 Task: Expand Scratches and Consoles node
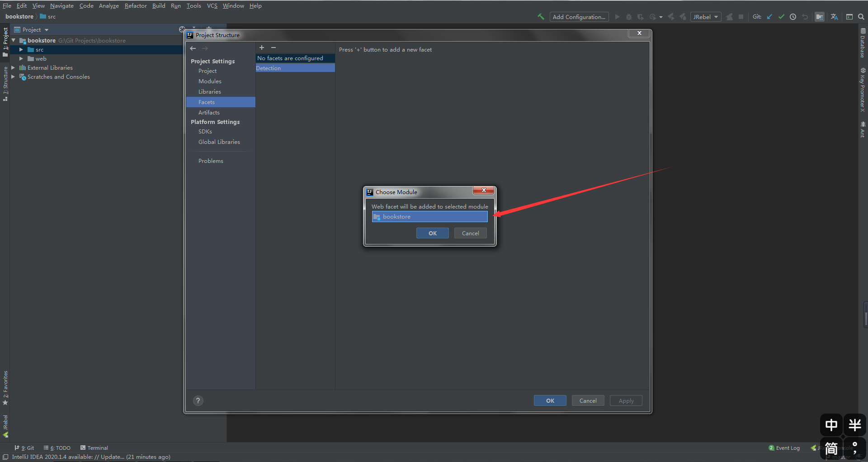coord(13,77)
